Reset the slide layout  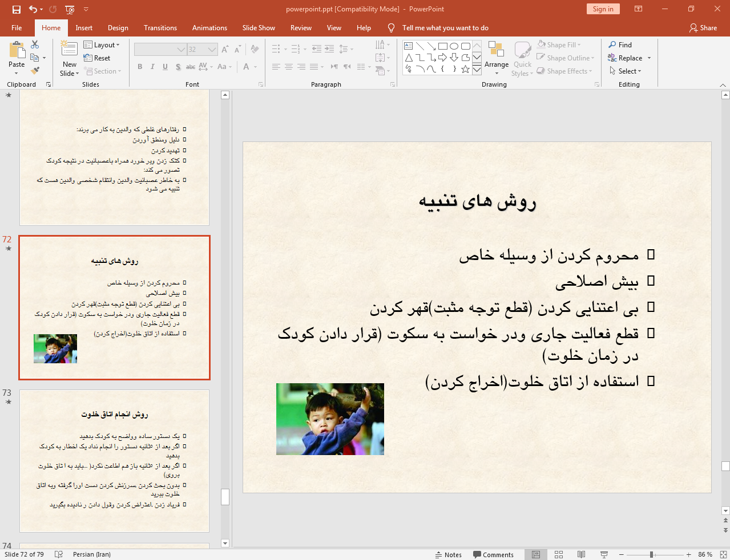click(x=97, y=58)
